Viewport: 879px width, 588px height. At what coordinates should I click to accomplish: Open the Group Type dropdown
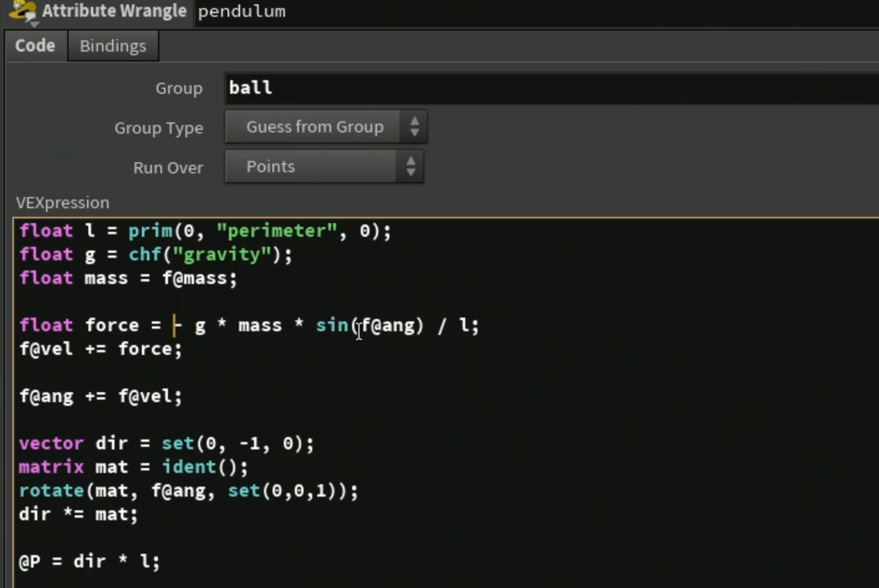click(326, 127)
